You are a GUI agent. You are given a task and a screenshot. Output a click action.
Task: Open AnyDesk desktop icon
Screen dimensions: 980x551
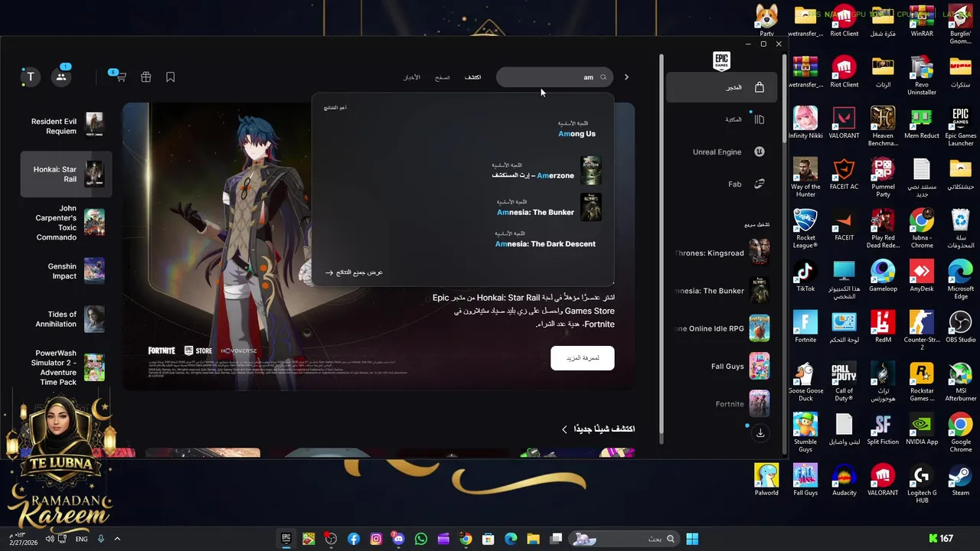click(922, 275)
